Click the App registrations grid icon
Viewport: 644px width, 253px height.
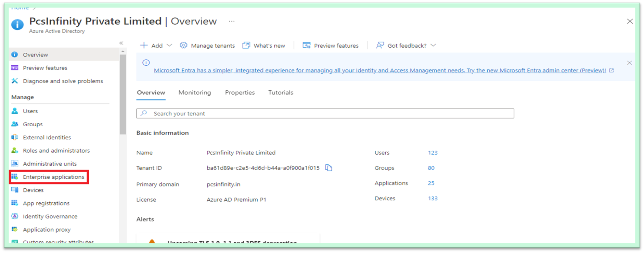click(x=15, y=203)
